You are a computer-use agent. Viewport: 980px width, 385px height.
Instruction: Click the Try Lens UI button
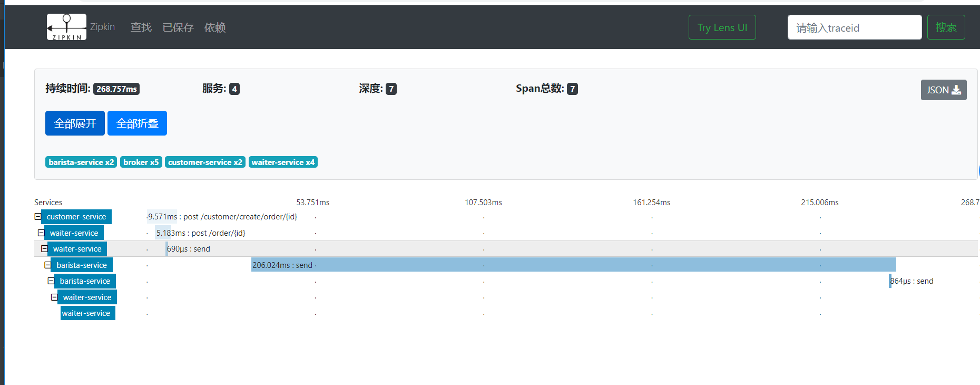[722, 27]
